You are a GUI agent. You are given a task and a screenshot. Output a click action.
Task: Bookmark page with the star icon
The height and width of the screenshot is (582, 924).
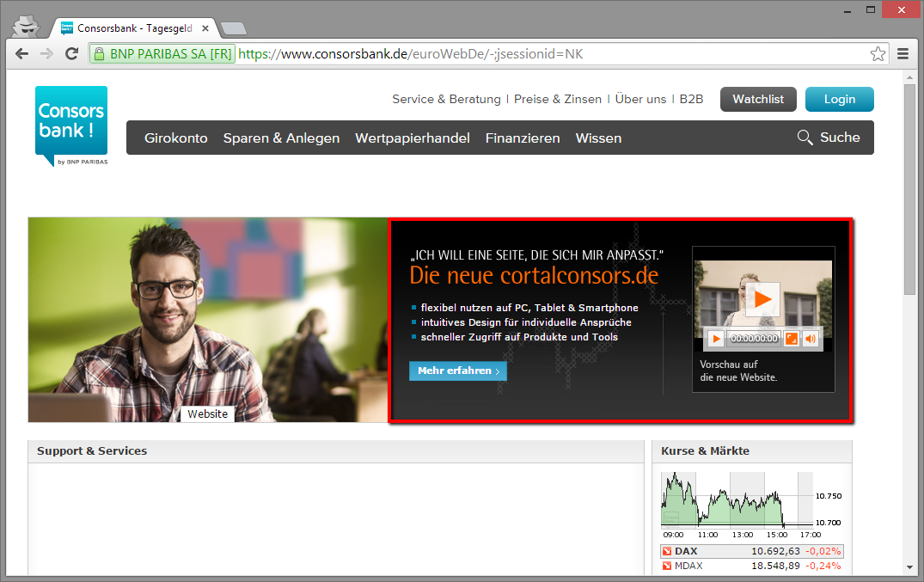878,54
